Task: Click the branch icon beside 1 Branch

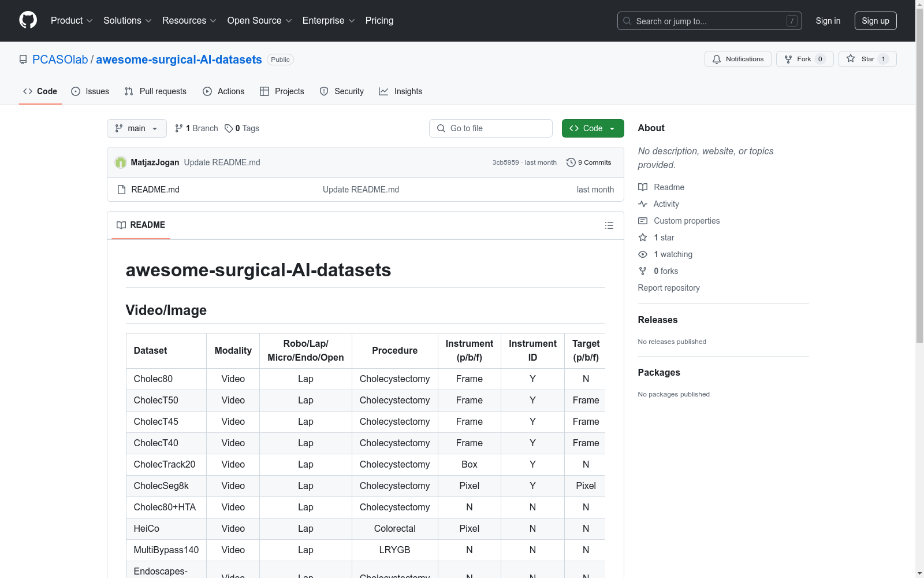Action: [x=179, y=128]
